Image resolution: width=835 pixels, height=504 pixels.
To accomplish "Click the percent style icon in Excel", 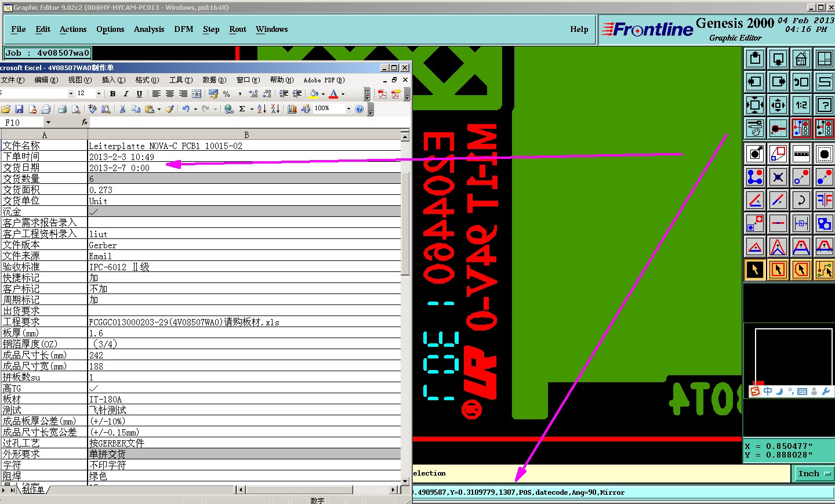I will (226, 94).
